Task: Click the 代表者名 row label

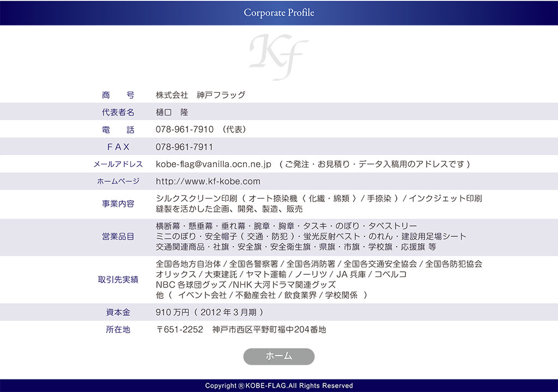Action: click(x=118, y=112)
